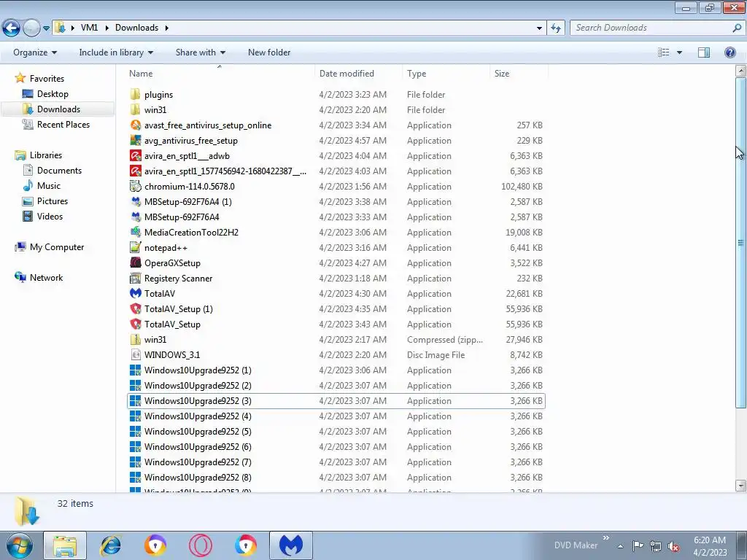The image size is (747, 560).
Task: Open Documents library in sidebar
Action: [59, 171]
